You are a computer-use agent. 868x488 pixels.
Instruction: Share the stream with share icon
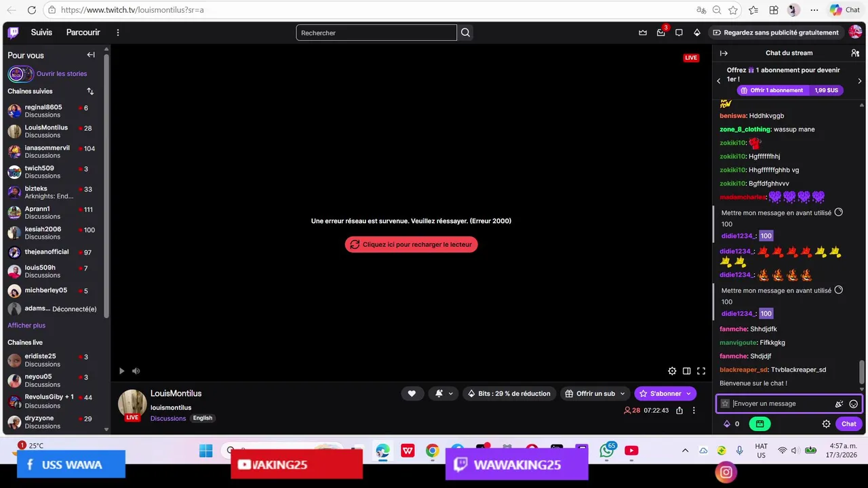coord(679,410)
